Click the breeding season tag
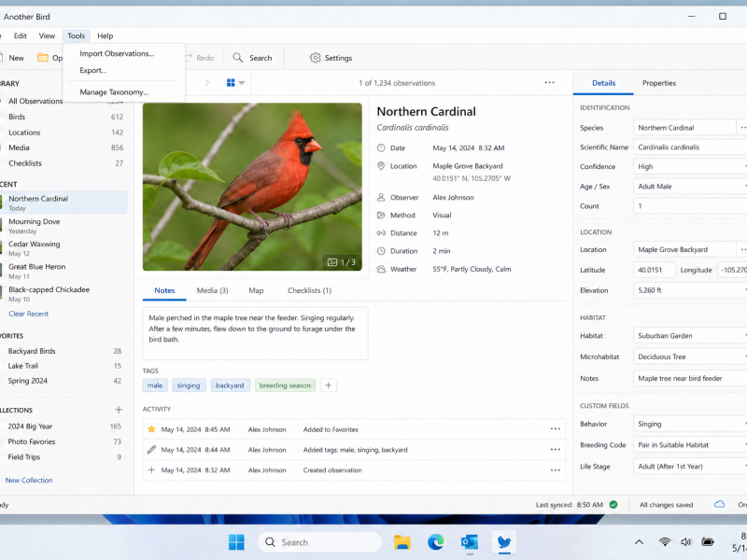 (x=285, y=385)
